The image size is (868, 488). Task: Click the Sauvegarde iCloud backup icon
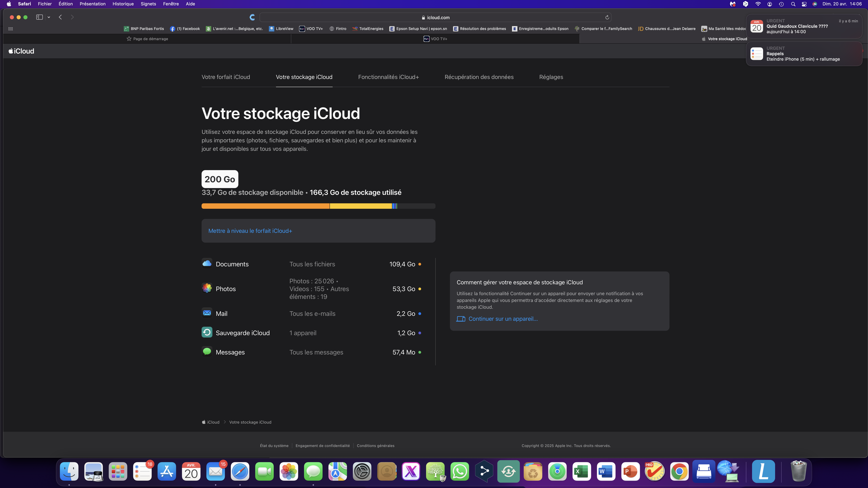coord(207,332)
